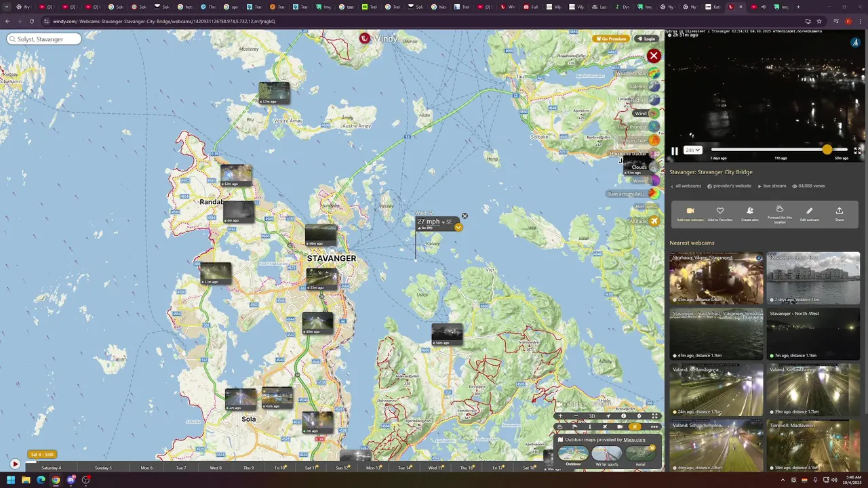Image resolution: width=868 pixels, height=488 pixels.
Task: Open the Storhaug: Vågen (Stavanger) webcam thumbnail
Action: pos(716,278)
